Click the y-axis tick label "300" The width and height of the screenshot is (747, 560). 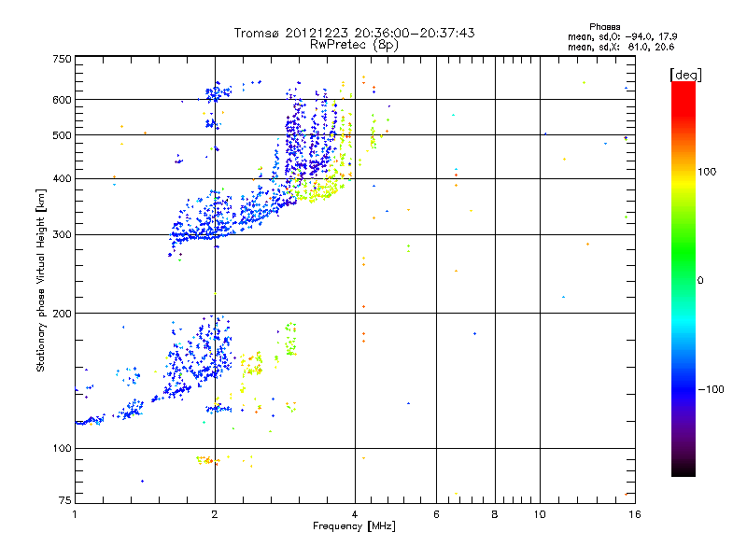[63, 235]
